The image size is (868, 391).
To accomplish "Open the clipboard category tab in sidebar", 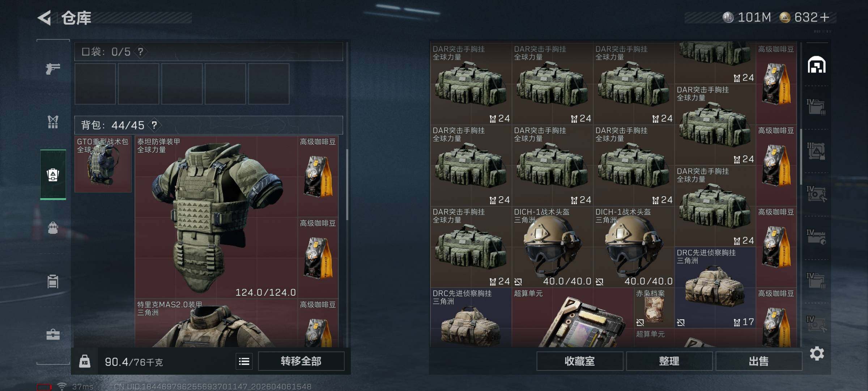I will point(53,281).
